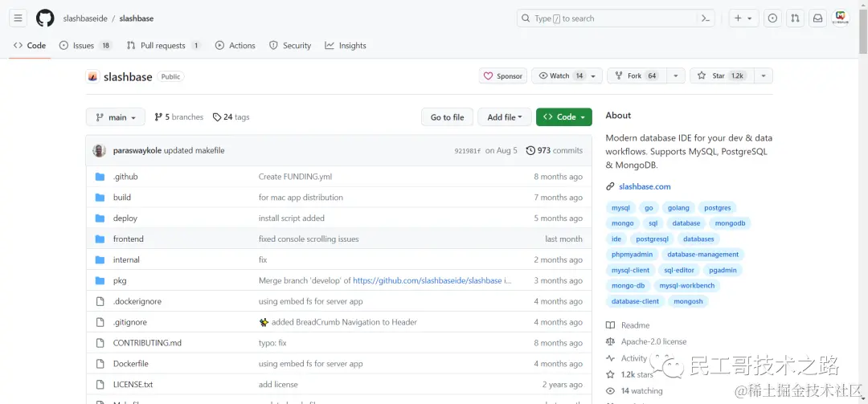
Task: Click the slashbase repository logo icon
Action: click(x=92, y=76)
